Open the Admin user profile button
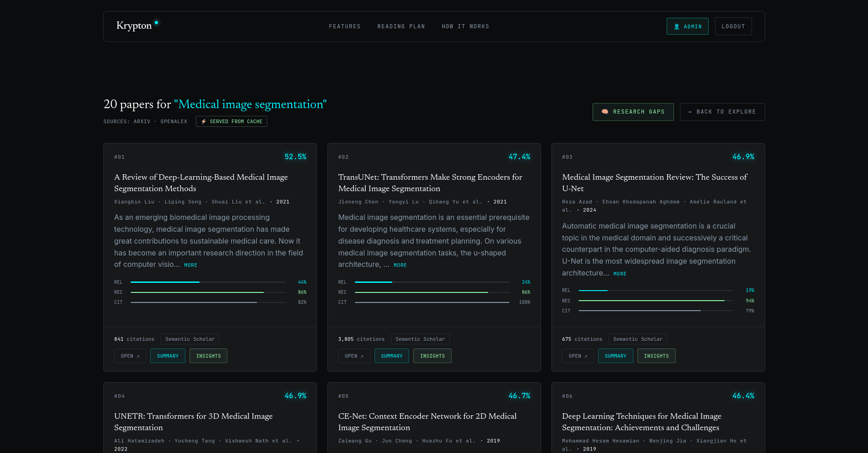The width and height of the screenshot is (868, 453). click(687, 26)
